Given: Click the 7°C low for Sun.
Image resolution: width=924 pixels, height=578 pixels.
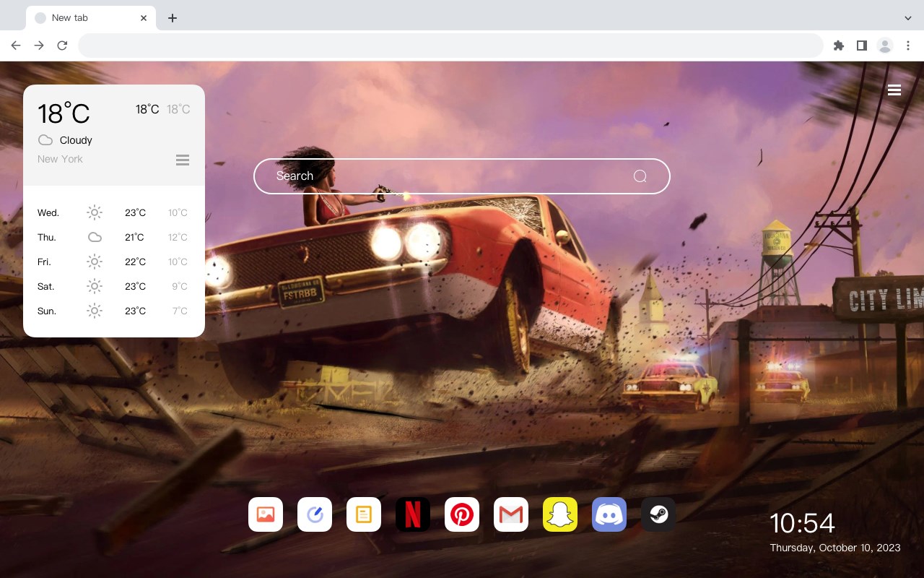Looking at the screenshot, I should click(180, 311).
